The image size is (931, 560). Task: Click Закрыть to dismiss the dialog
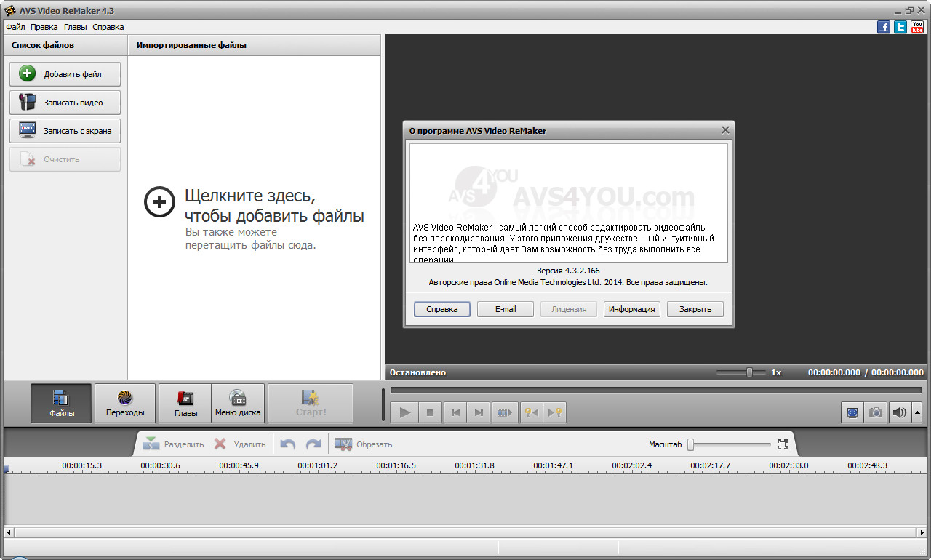point(695,309)
